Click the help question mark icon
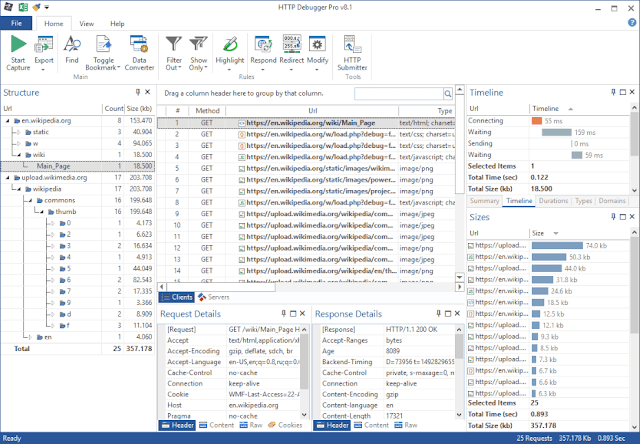Image resolution: width=640 pixels, height=444 pixels. coord(632,23)
